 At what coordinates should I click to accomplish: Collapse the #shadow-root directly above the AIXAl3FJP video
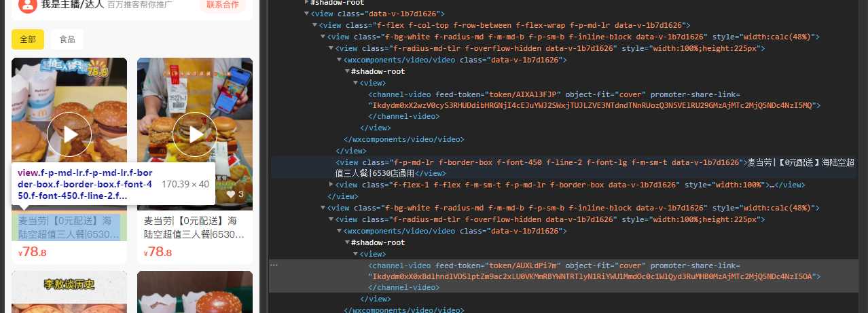pyautogui.click(x=347, y=71)
